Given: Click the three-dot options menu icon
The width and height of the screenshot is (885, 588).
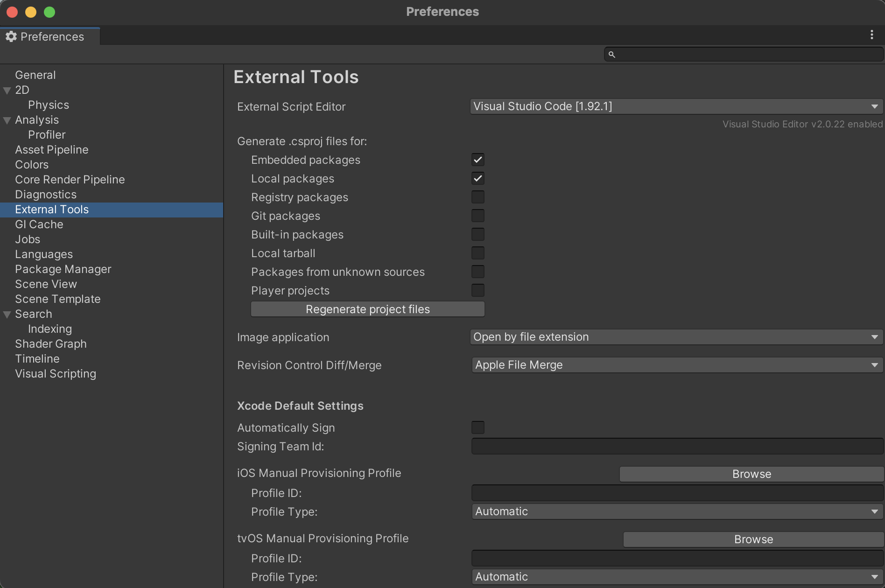Looking at the screenshot, I should [871, 35].
